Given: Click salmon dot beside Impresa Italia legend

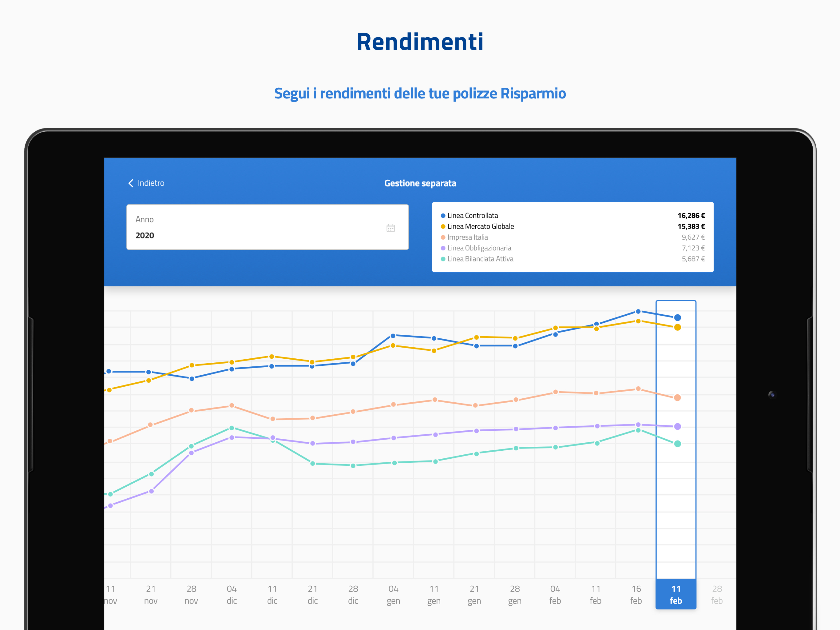Looking at the screenshot, I should pyautogui.click(x=443, y=237).
